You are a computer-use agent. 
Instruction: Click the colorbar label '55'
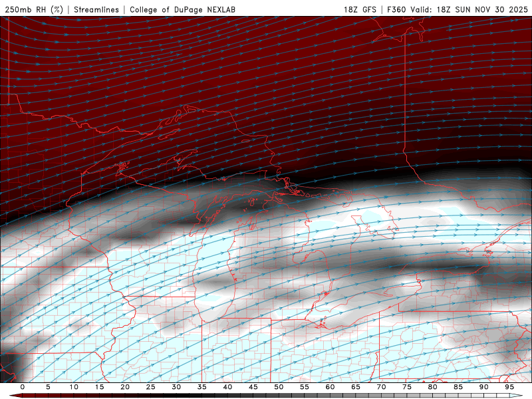pos(305,387)
